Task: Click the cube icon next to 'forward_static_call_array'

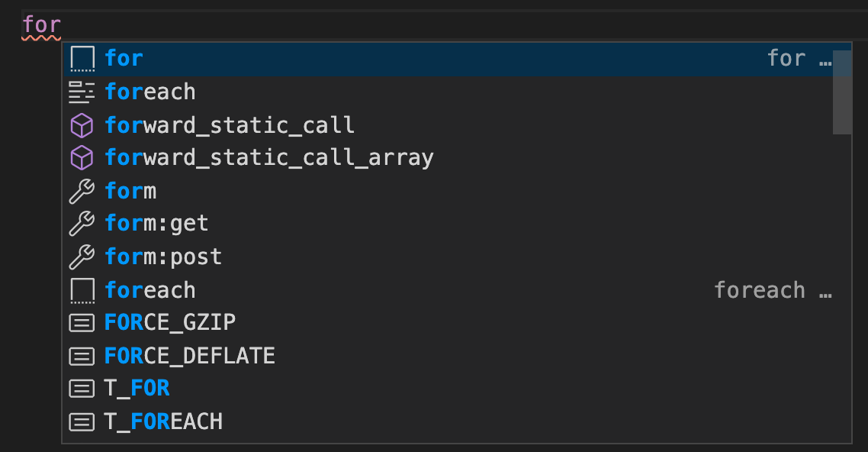Action: tap(82, 157)
